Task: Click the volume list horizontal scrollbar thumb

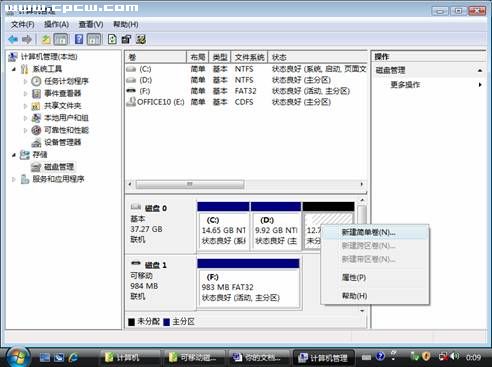Action: [x=190, y=184]
